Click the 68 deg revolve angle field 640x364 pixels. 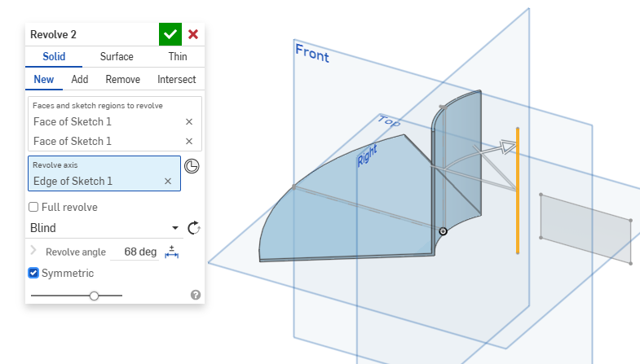(x=139, y=252)
